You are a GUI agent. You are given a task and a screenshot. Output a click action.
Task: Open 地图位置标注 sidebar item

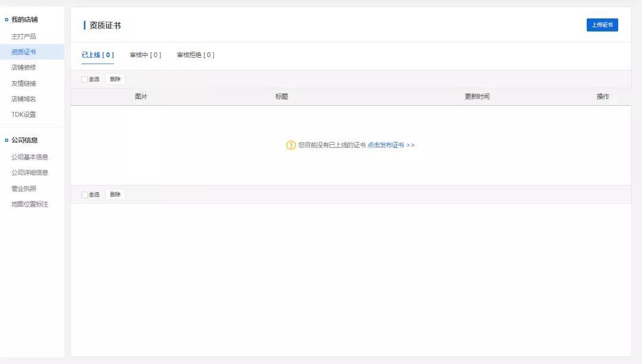coord(30,204)
